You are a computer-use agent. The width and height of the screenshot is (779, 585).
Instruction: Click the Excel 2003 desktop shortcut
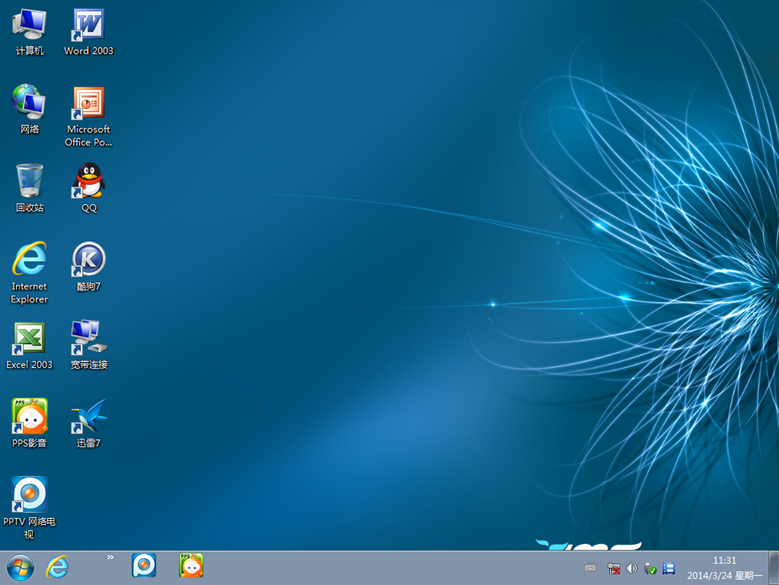click(x=29, y=338)
